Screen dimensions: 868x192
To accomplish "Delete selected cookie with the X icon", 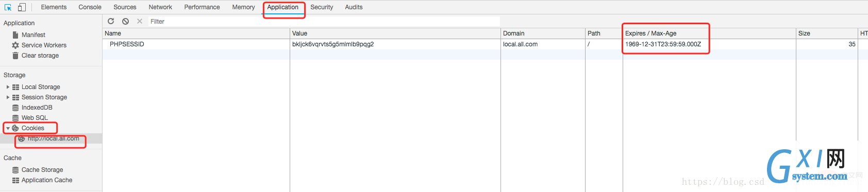I will pyautogui.click(x=140, y=21).
